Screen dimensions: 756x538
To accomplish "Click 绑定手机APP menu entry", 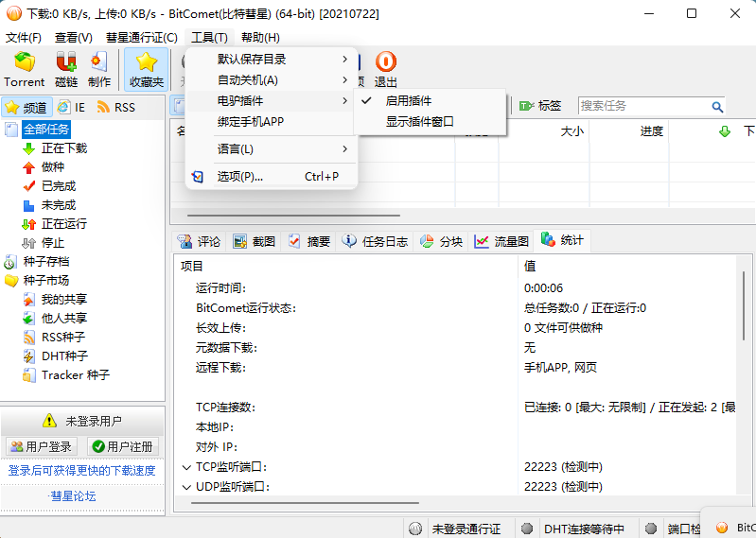I will coord(250,122).
